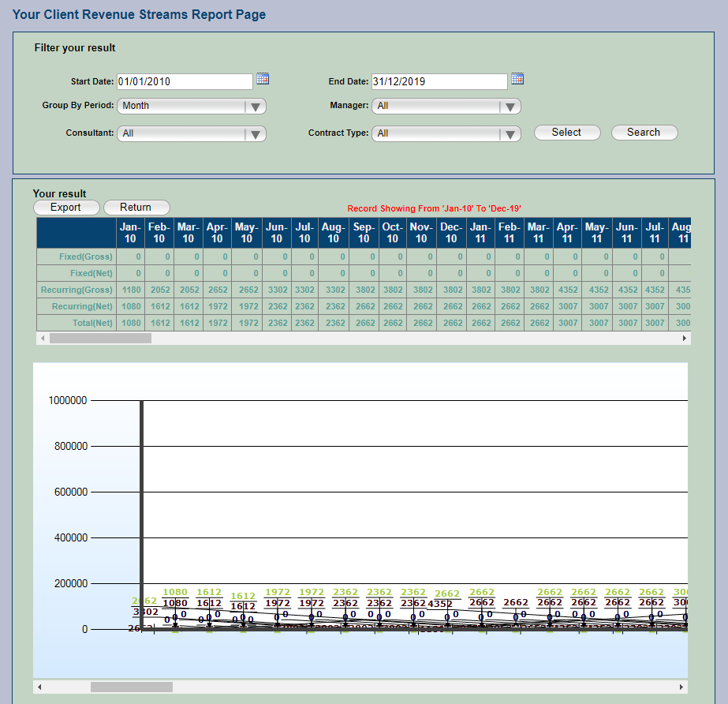Click the 400000 chart axis label
Viewport: 728px width, 704px height.
coord(71,538)
